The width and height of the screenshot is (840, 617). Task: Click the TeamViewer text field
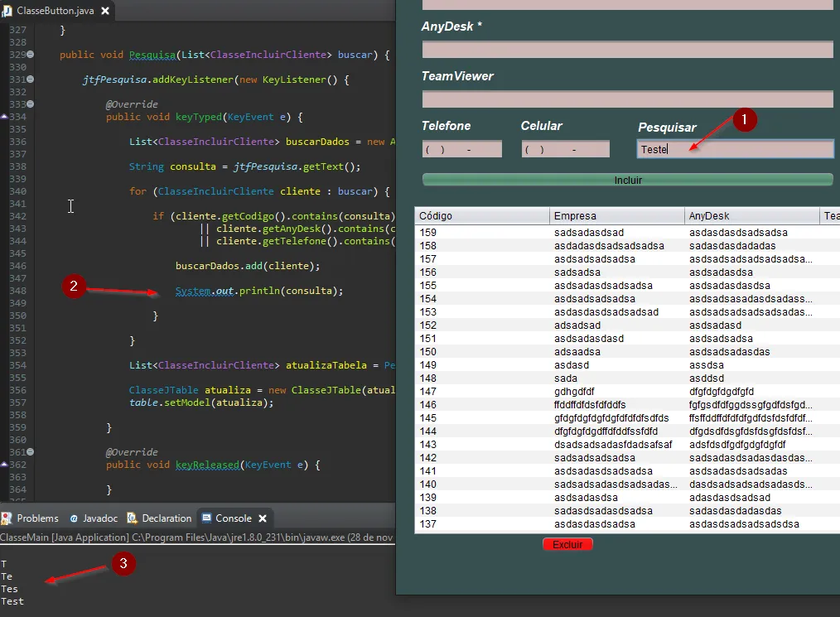coord(627,99)
